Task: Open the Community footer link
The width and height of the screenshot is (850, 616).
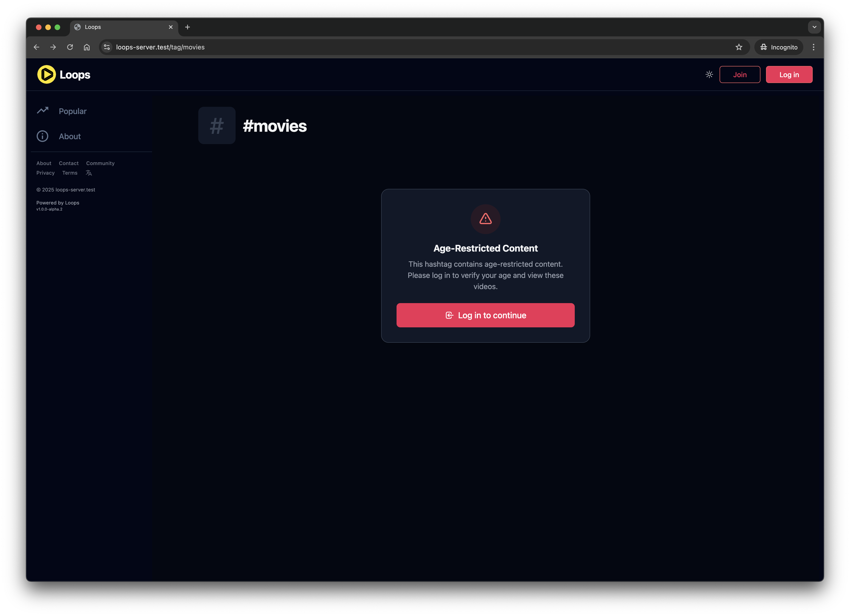Action: point(100,163)
